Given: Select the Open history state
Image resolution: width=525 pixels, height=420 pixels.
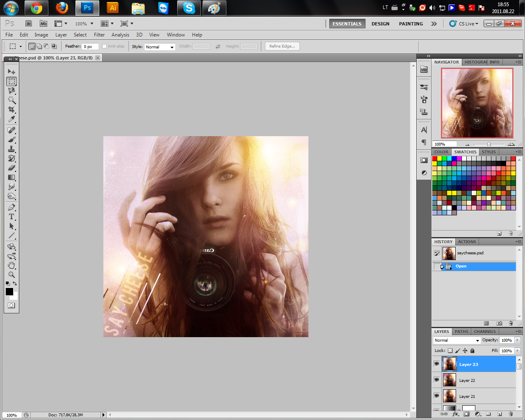Looking at the screenshot, I should click(x=474, y=267).
